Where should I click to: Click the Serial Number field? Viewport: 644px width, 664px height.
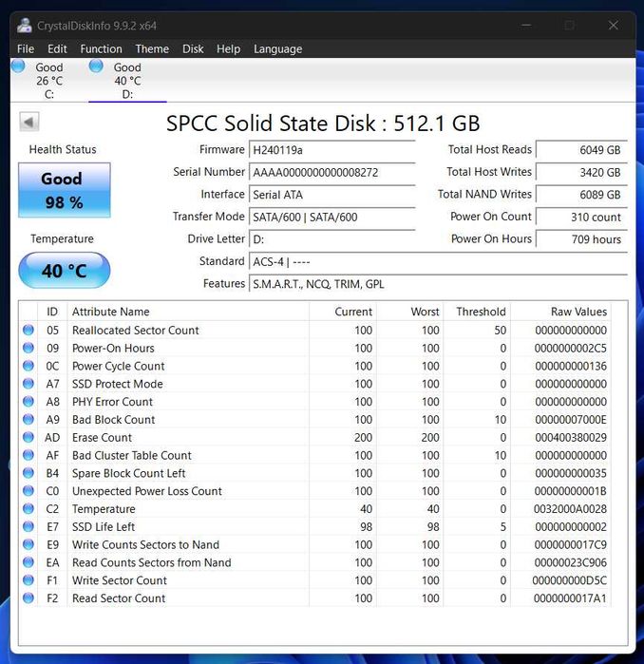[x=331, y=172]
